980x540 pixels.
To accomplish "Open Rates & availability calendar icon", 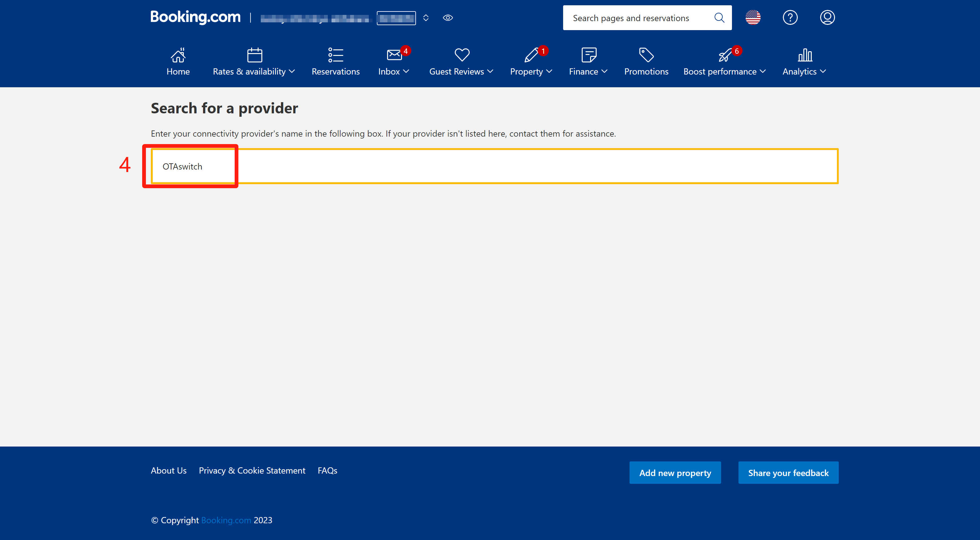I will tap(255, 55).
